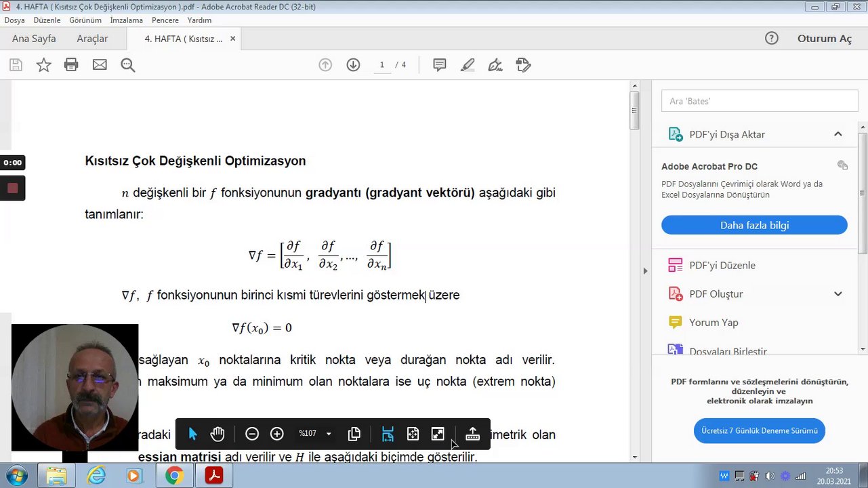This screenshot has width=868, height=488.
Task: Bookmark the file with star icon
Action: pyautogui.click(x=43, y=65)
